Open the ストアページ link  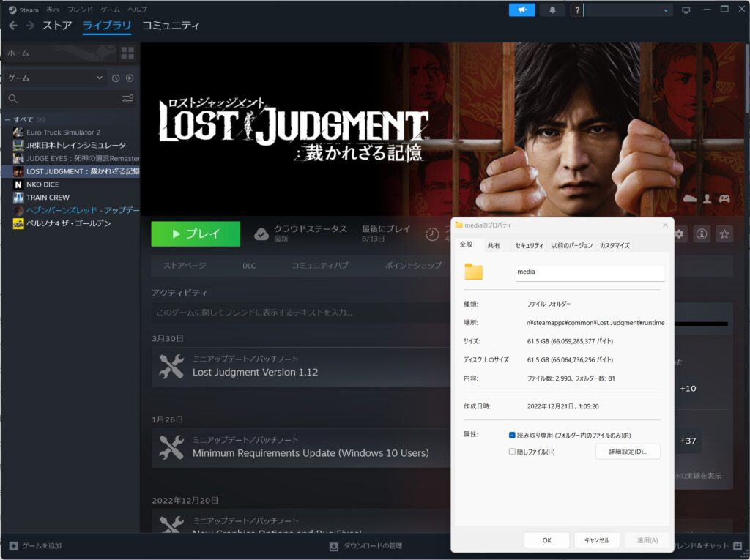tap(185, 266)
